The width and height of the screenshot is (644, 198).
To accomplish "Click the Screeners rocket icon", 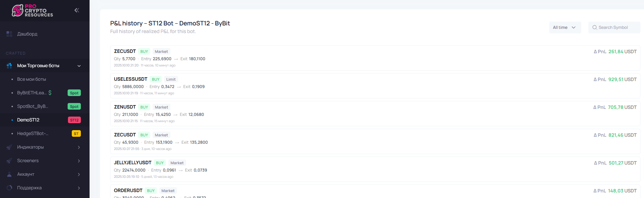I will (x=9, y=161).
